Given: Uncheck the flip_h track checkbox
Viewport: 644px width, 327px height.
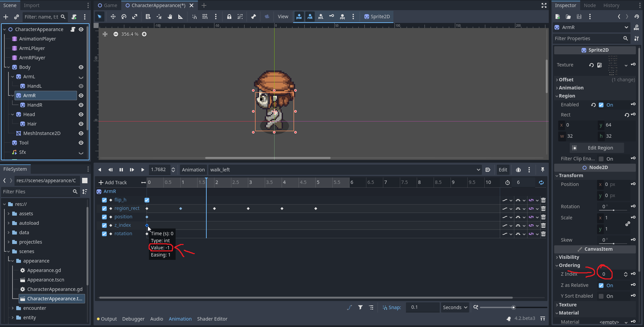Looking at the screenshot, I should click(x=104, y=200).
